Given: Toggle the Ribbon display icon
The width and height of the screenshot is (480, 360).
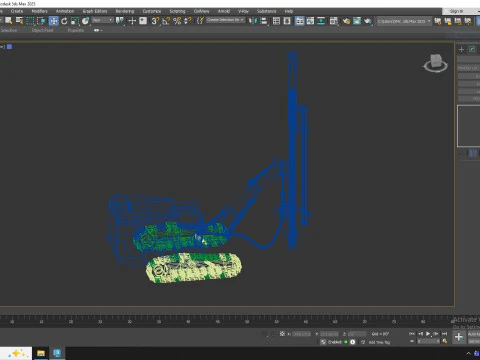Looking at the screenshot, I should [x=300, y=21].
